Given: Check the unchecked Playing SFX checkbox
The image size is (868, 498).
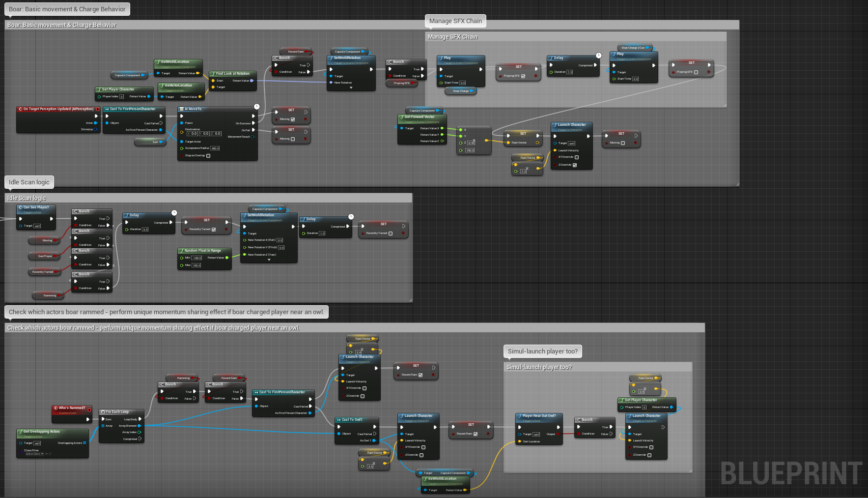Looking at the screenshot, I should click(696, 72).
